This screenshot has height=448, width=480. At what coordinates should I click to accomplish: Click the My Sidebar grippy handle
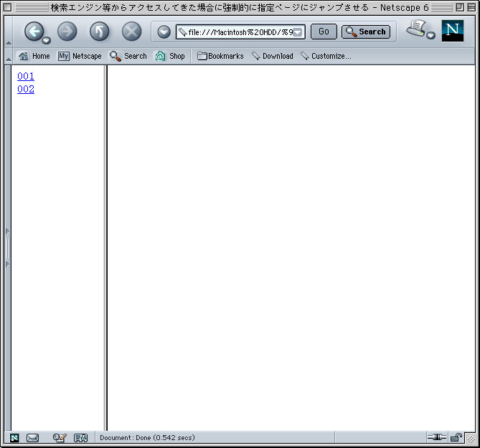click(8, 248)
